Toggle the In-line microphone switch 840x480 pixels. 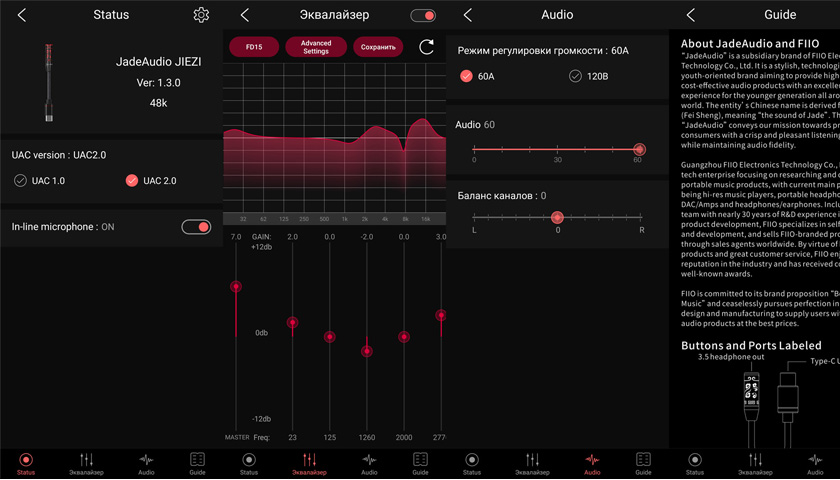pyautogui.click(x=196, y=227)
